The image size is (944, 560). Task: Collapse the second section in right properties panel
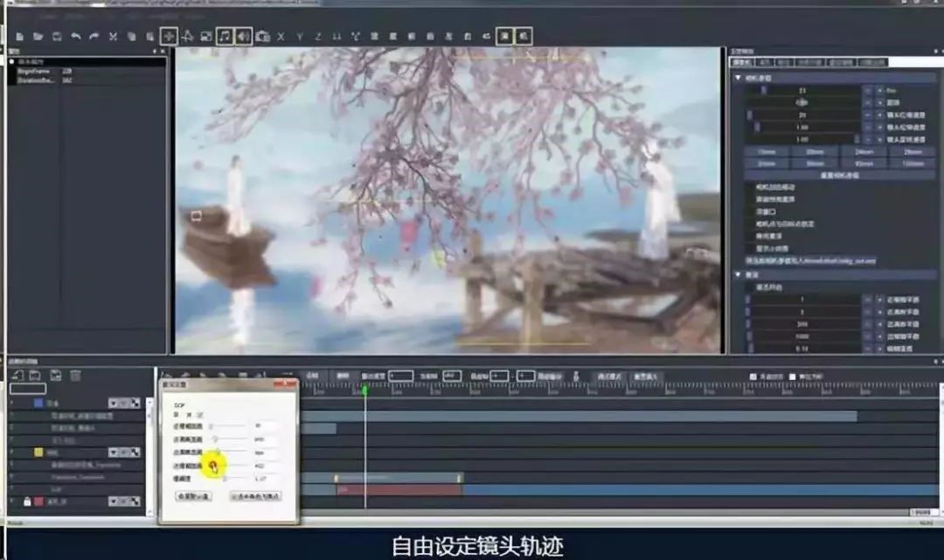738,275
